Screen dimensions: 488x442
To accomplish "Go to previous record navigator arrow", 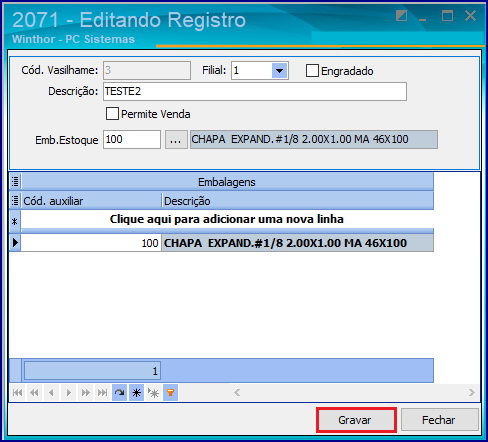I will click(51, 393).
